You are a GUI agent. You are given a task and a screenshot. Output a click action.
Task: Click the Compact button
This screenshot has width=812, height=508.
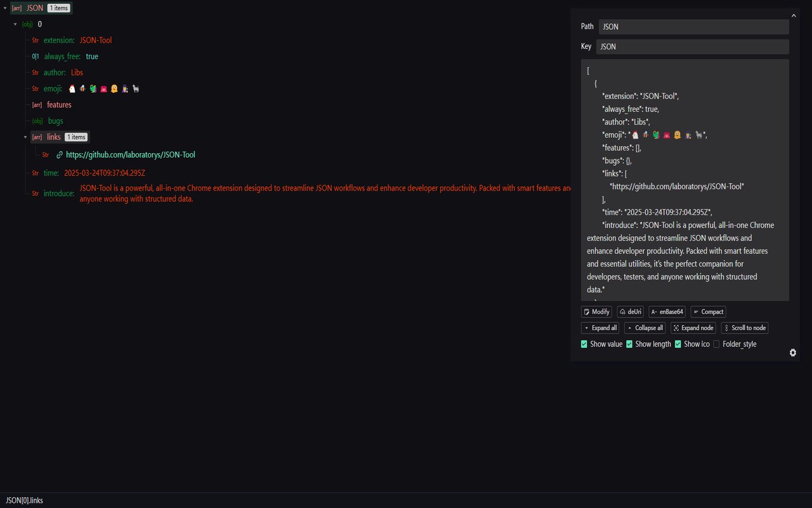(x=708, y=312)
